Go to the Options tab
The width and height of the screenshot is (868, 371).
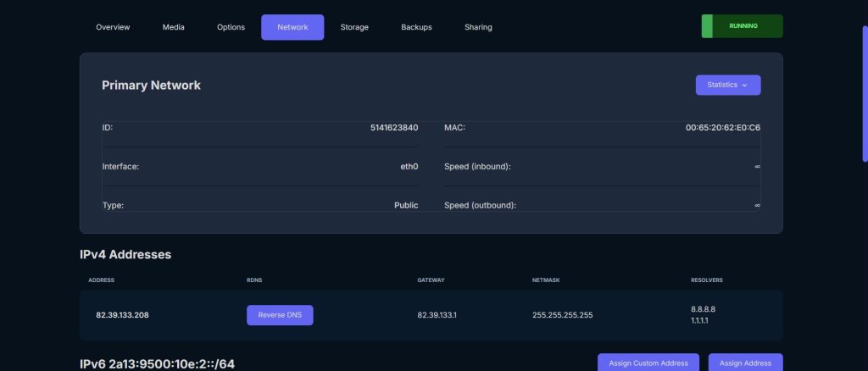point(231,27)
